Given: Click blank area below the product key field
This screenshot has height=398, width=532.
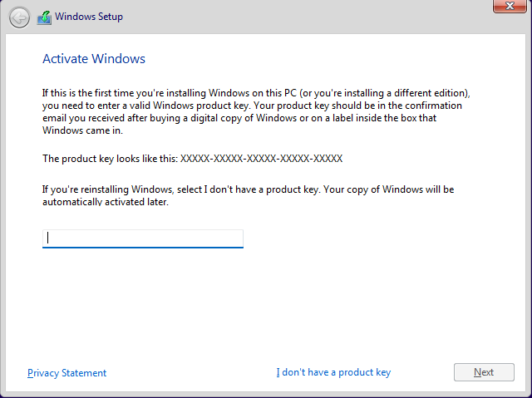Looking at the screenshot, I should (266, 299).
